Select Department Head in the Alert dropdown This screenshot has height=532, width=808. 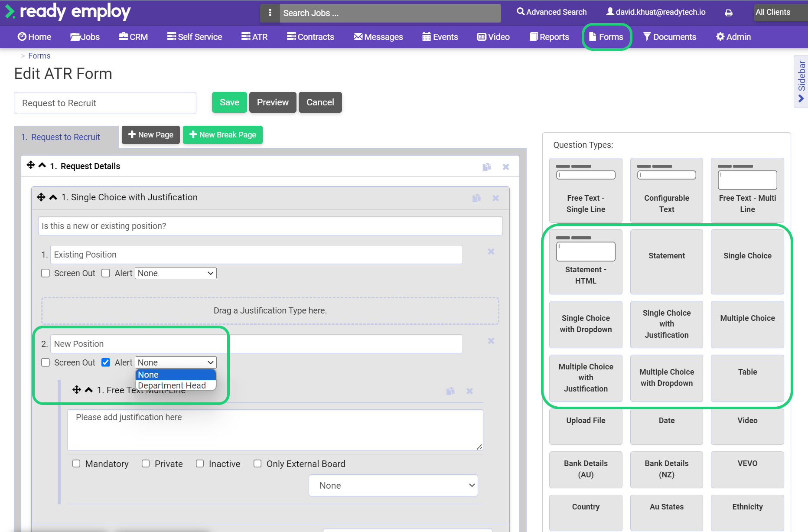(173, 385)
